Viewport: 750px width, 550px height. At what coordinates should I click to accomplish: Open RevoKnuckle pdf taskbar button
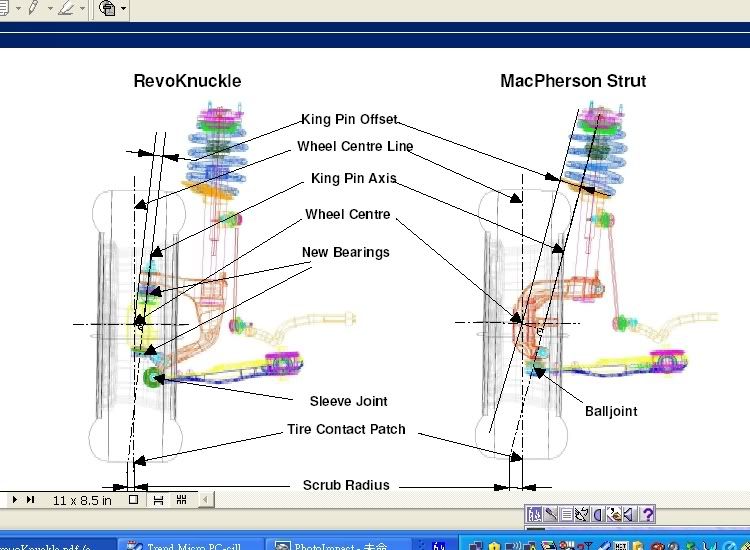[x=56, y=545]
